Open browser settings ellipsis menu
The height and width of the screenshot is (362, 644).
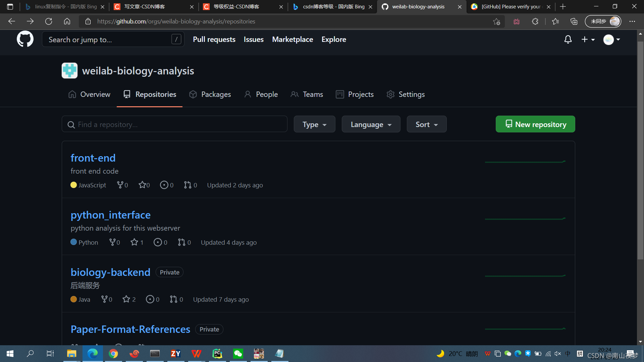(632, 21)
